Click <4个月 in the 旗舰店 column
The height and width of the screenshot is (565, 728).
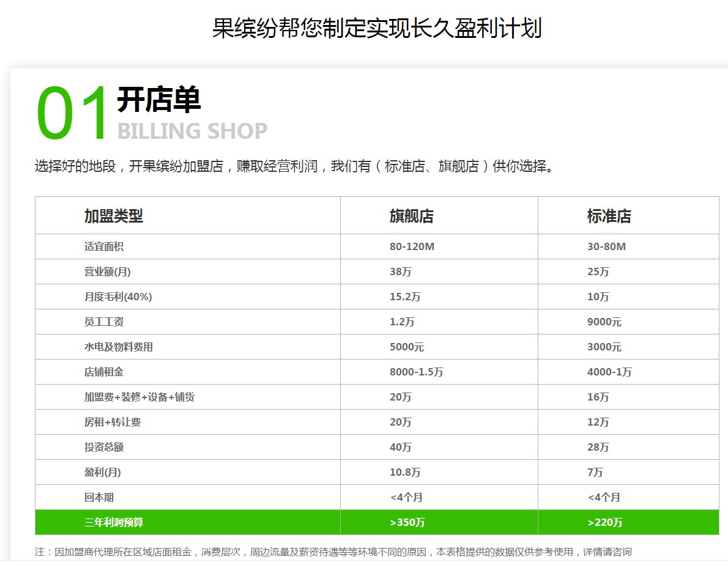click(x=407, y=497)
